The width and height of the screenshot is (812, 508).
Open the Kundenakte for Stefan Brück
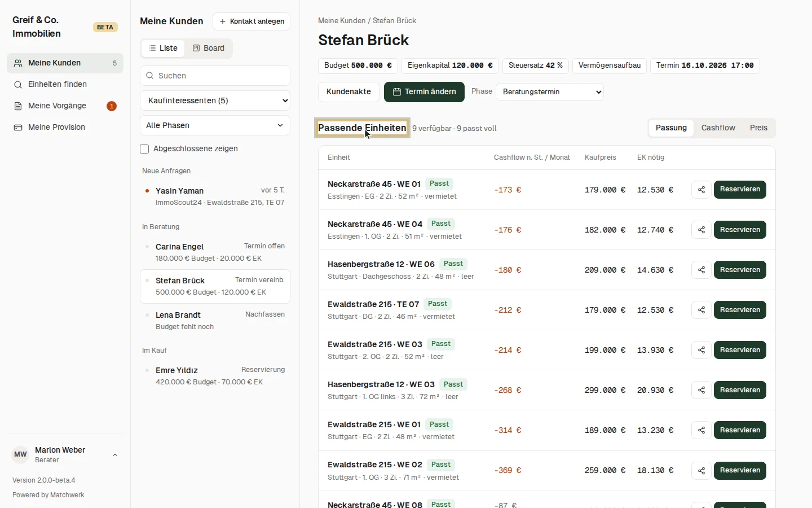(x=348, y=92)
